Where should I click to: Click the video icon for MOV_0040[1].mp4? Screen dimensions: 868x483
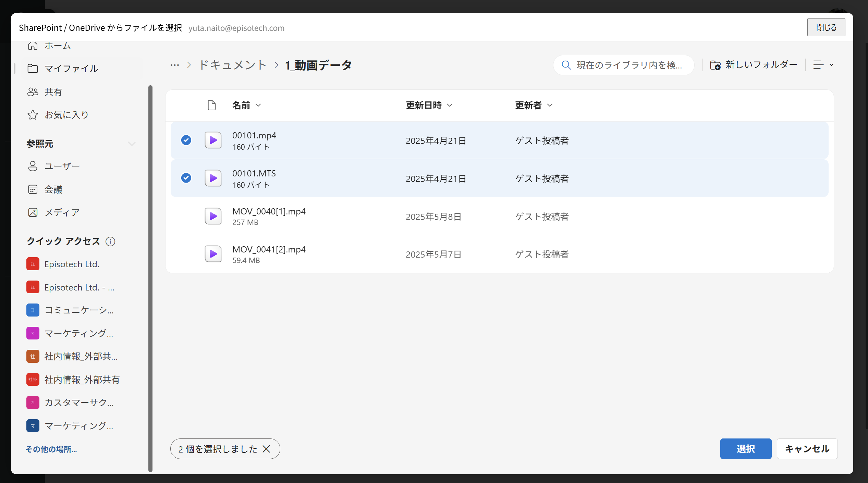(x=213, y=216)
